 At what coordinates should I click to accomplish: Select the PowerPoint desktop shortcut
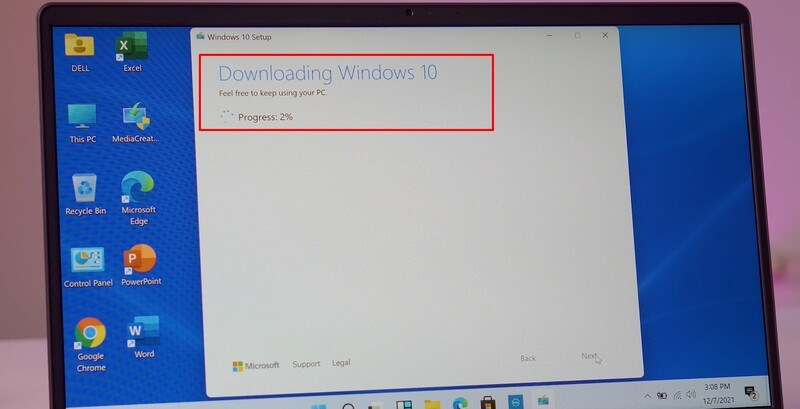point(141,265)
